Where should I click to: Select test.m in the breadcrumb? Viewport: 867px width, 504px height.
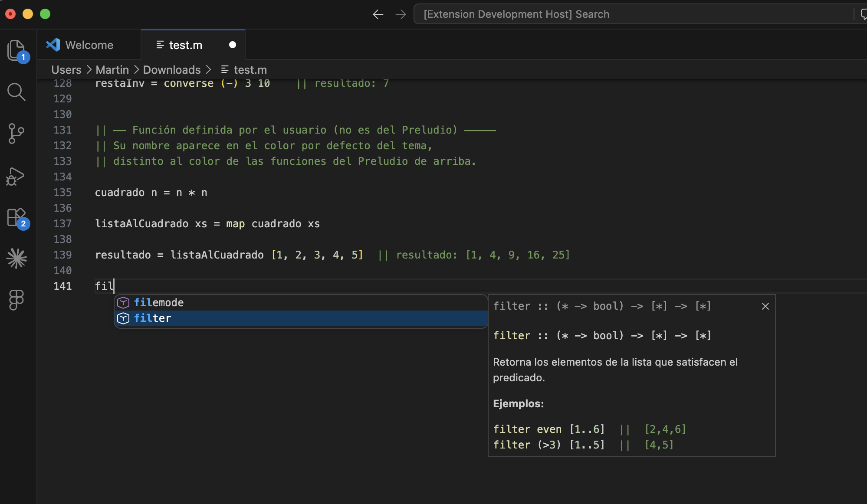point(250,70)
